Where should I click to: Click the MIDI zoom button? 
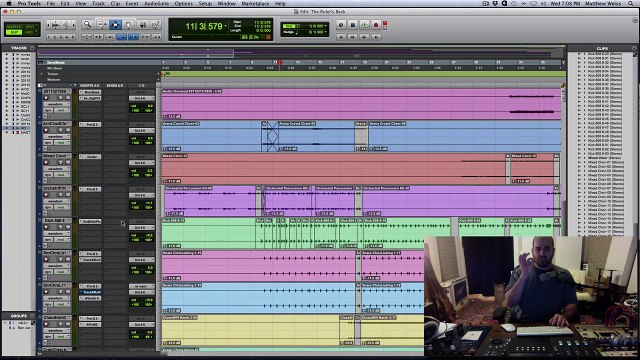(x=66, y=25)
